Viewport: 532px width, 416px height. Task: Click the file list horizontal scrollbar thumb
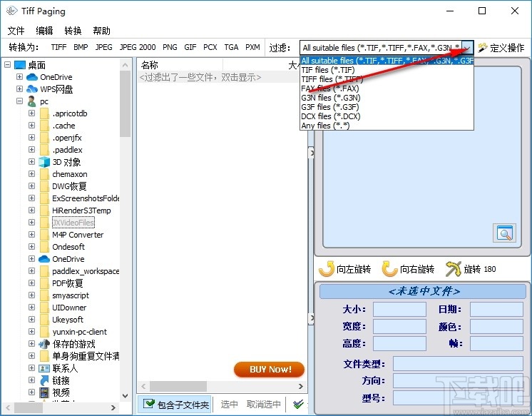(178, 386)
